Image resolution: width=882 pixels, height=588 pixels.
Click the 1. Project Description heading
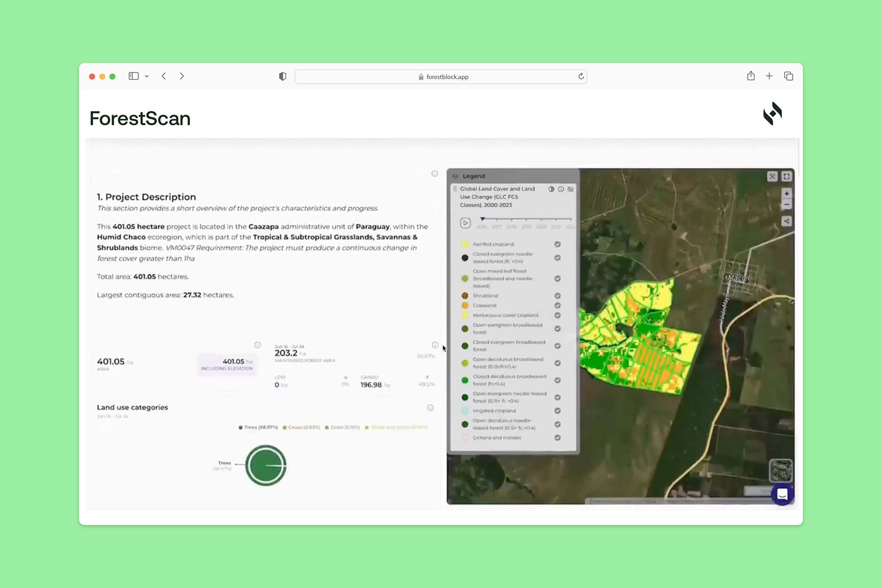point(146,197)
